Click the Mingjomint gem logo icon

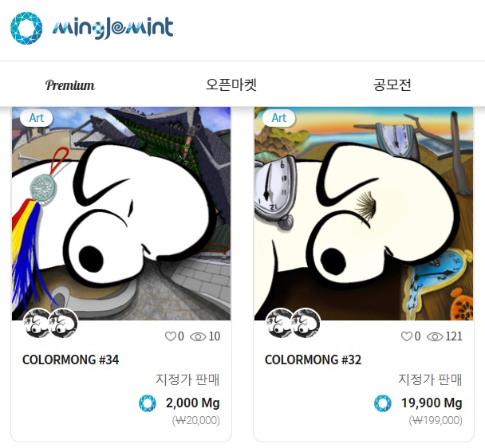26,28
